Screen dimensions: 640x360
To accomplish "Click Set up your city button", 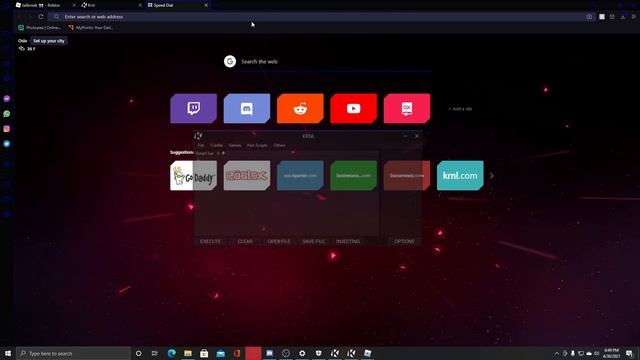I will [49, 41].
